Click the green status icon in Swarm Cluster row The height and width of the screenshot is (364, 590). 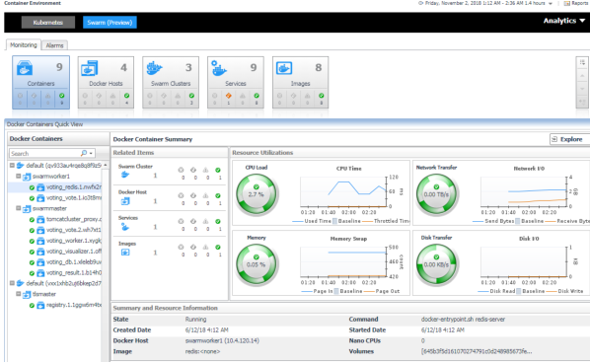218,170
